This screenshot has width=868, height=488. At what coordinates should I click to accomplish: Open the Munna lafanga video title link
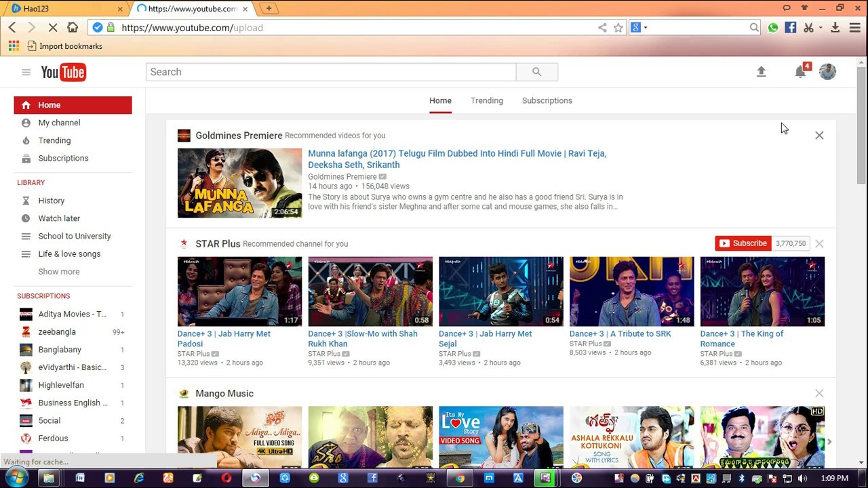(x=457, y=159)
